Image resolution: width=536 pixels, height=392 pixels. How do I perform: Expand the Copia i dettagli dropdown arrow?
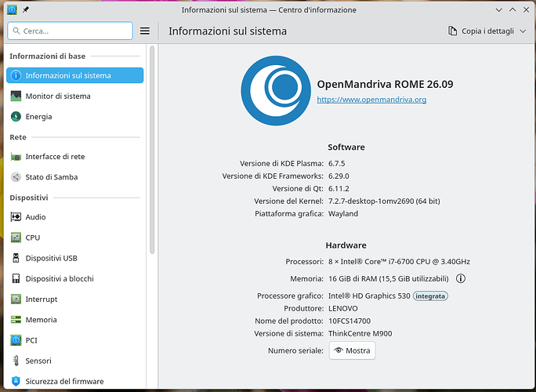[523, 31]
